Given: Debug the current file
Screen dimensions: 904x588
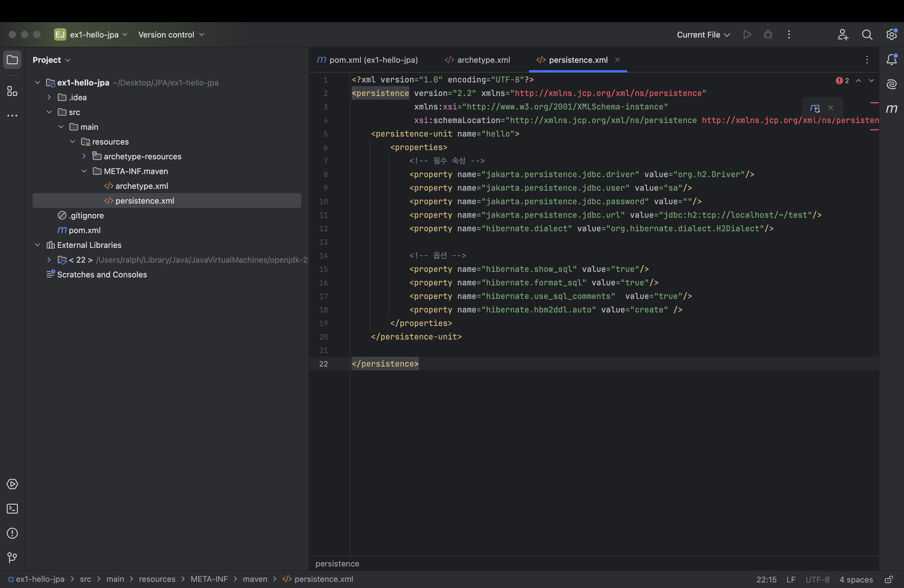Looking at the screenshot, I should (x=768, y=34).
